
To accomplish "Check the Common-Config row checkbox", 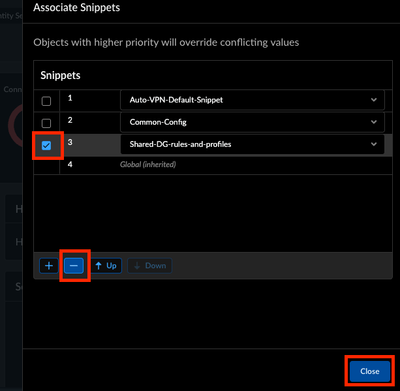I will point(46,123).
